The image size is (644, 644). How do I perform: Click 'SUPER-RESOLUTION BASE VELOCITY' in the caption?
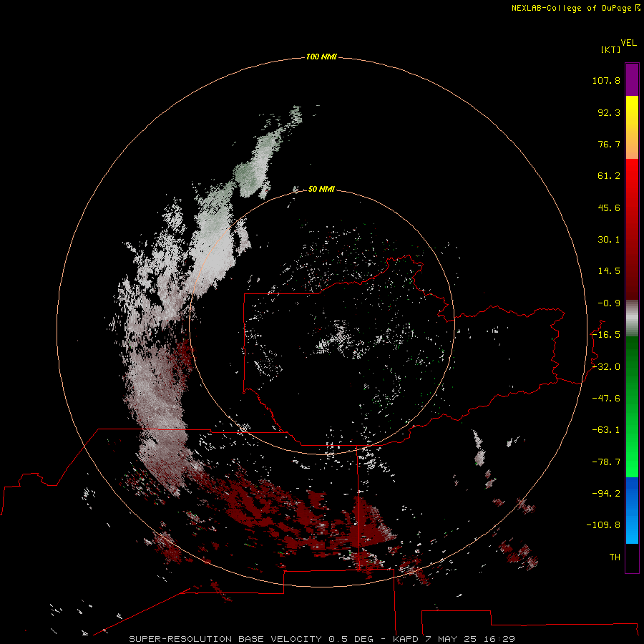pyautogui.click(x=225, y=639)
